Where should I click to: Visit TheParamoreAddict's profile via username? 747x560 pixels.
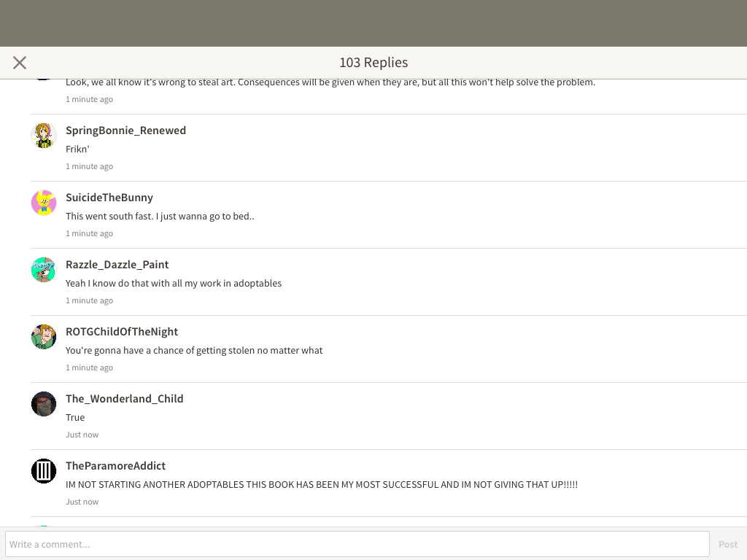click(x=116, y=466)
